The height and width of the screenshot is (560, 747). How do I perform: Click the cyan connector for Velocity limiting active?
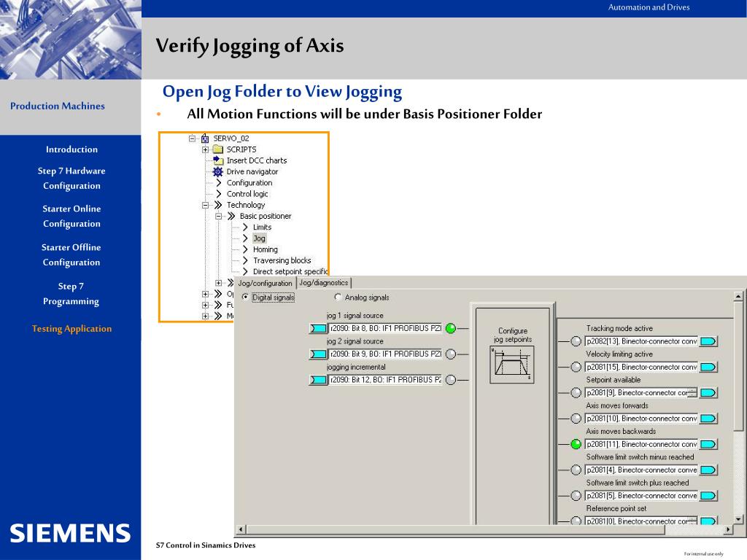pos(708,367)
